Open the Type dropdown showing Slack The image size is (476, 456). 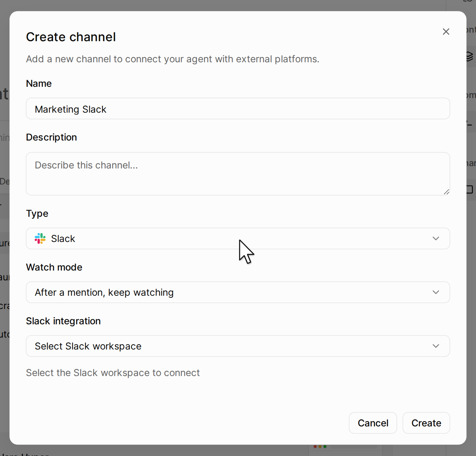tap(238, 239)
